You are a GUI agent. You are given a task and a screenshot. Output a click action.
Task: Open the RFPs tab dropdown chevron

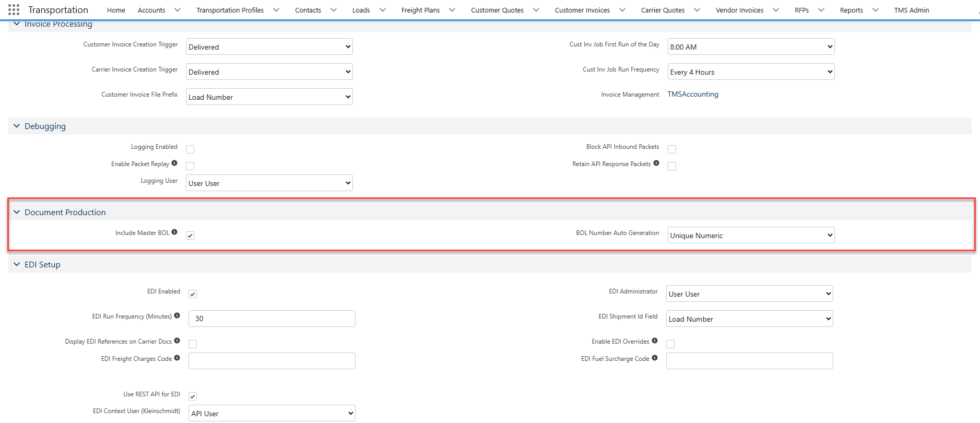(821, 10)
